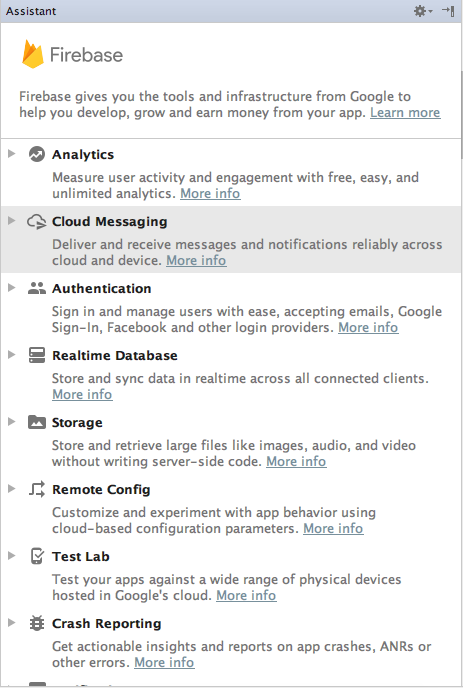
Task: Expand the Analytics section triangle
Action: 12,154
